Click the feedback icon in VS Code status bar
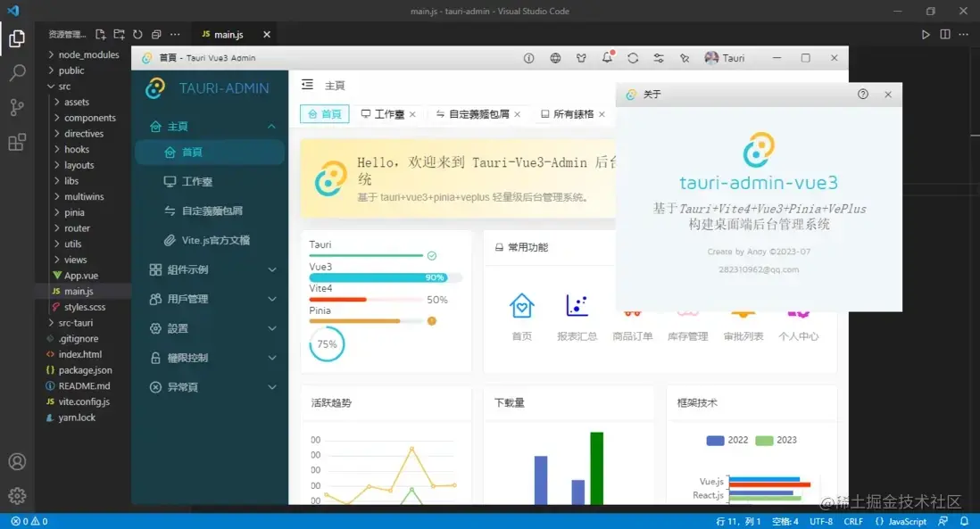 (943, 521)
